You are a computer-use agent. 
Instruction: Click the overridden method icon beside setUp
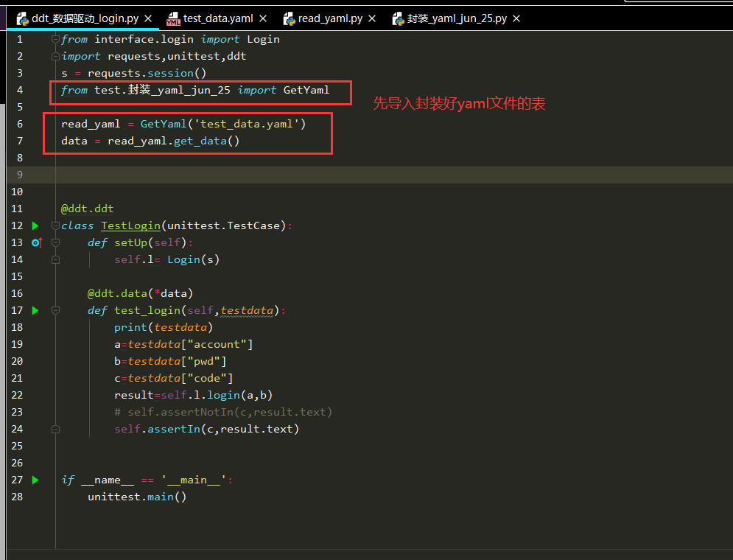[36, 242]
